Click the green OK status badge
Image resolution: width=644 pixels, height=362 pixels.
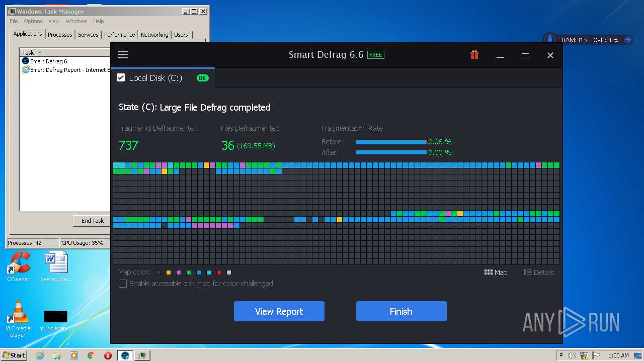coord(202,78)
